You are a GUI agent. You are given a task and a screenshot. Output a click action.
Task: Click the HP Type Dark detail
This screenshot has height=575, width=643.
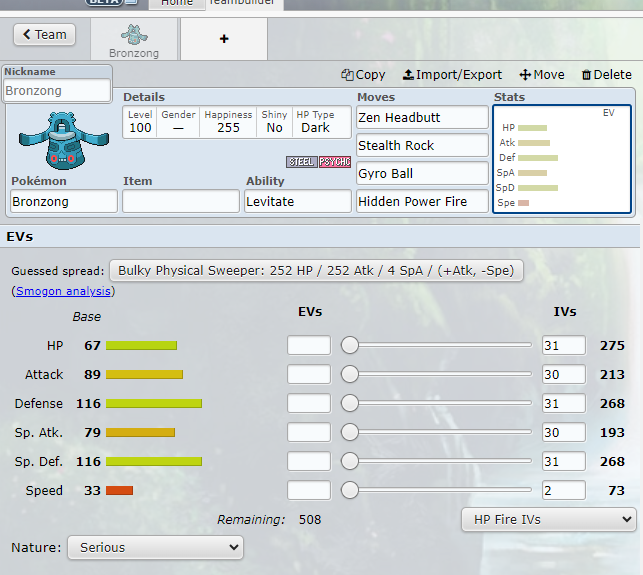pyautogui.click(x=315, y=122)
